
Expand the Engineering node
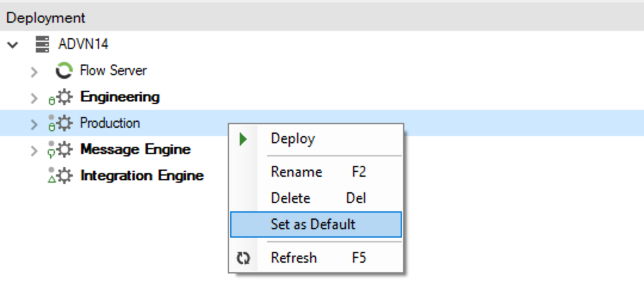[x=35, y=97]
